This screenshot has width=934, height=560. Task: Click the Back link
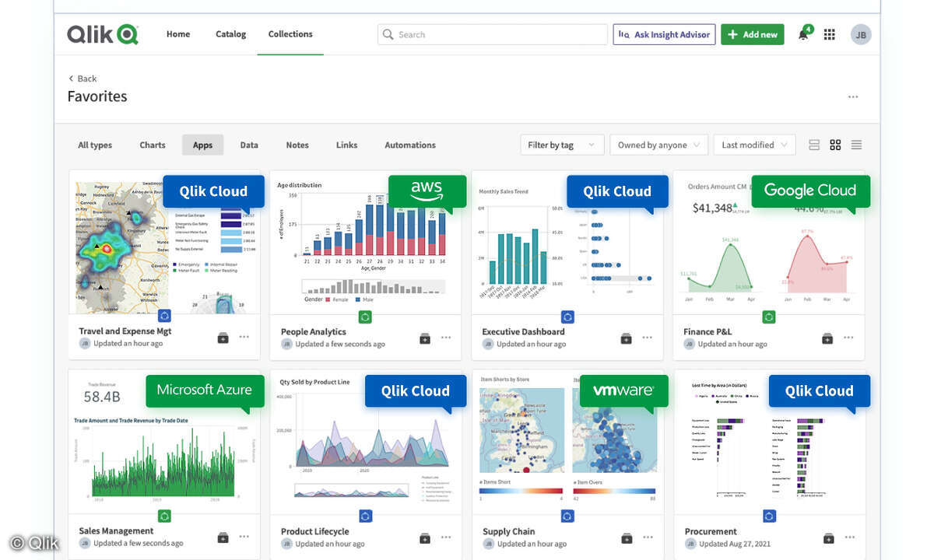(83, 79)
